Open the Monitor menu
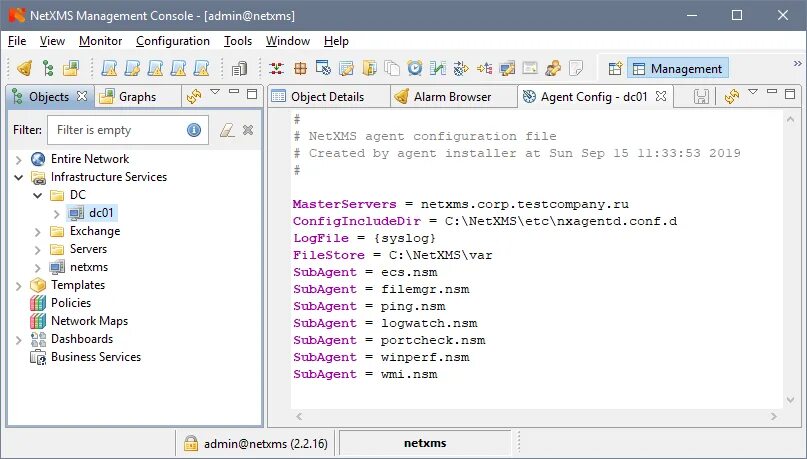Image resolution: width=807 pixels, height=459 pixels. [100, 41]
